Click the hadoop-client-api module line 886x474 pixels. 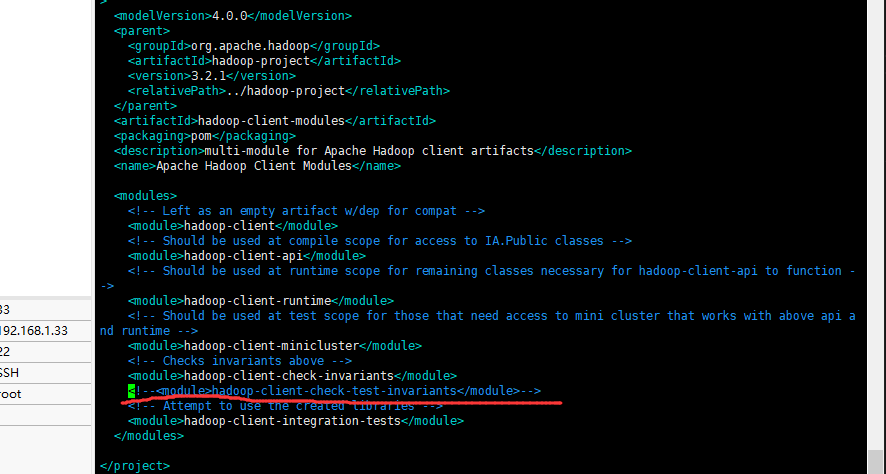[x=246, y=256]
